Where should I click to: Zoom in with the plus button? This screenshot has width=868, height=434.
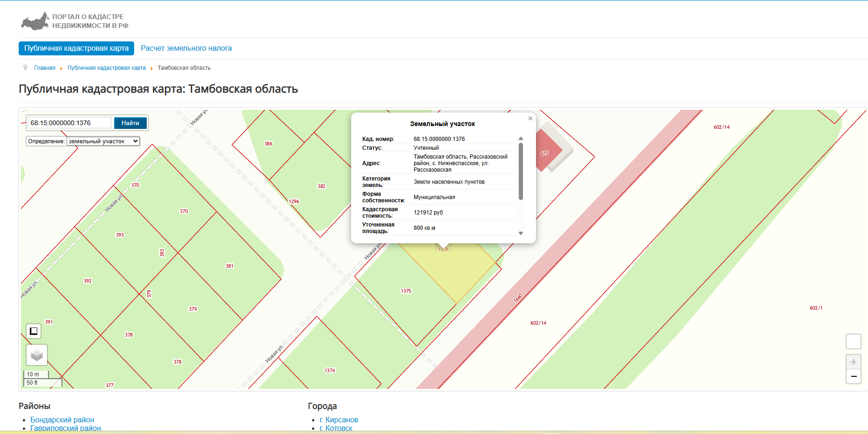[853, 362]
